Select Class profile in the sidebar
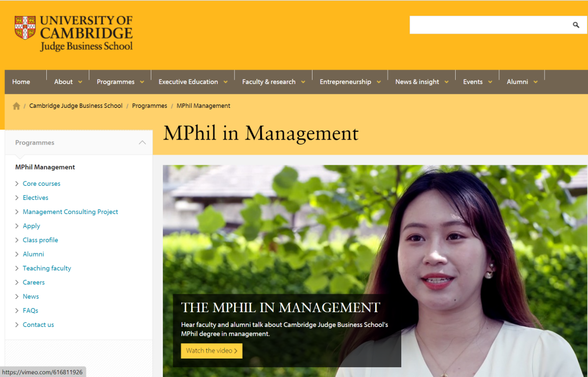Image resolution: width=588 pixels, height=377 pixels. pos(40,240)
